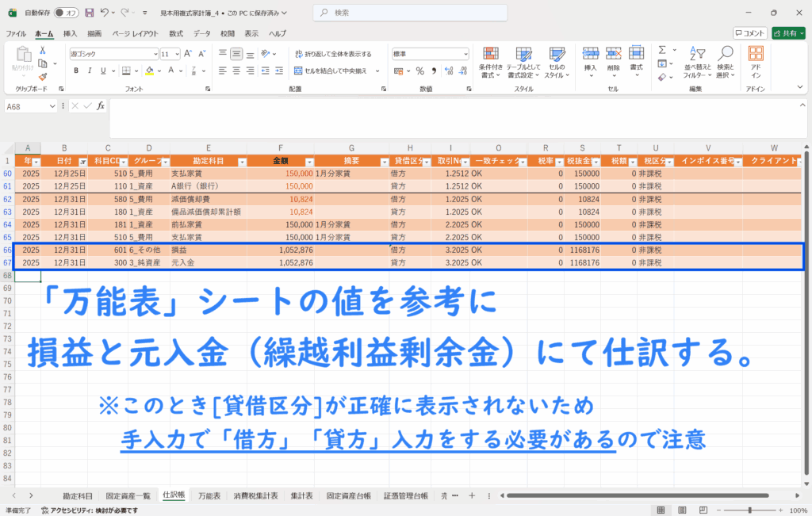The image size is (812, 516).
Task: Click the save floppy disk icon
Action: pos(89,13)
